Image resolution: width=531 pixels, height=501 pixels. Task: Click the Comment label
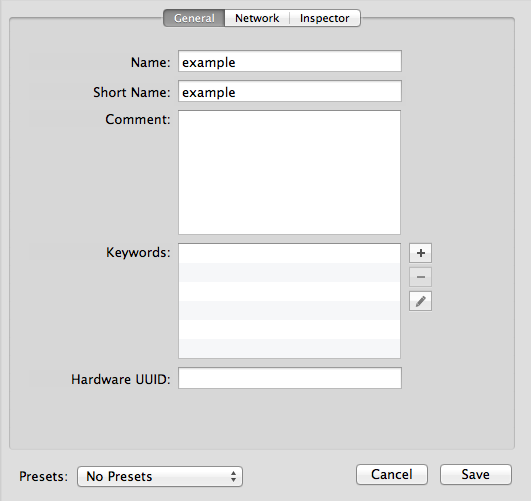click(138, 119)
